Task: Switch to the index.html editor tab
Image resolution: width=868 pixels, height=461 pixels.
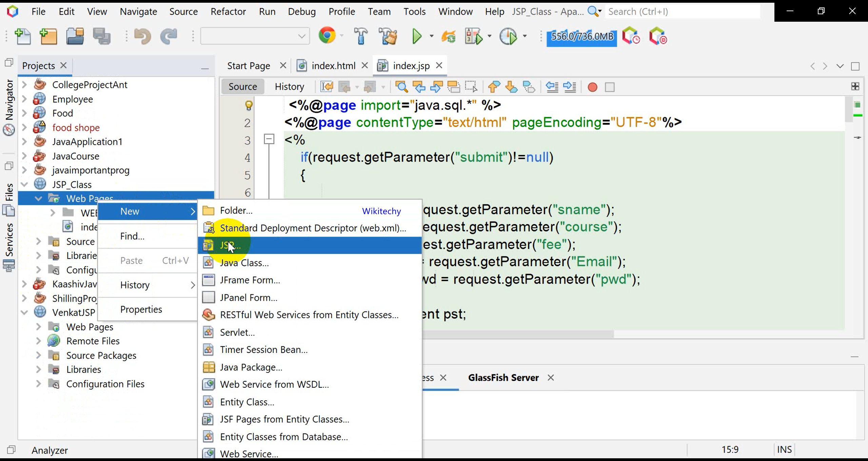Action: click(333, 66)
